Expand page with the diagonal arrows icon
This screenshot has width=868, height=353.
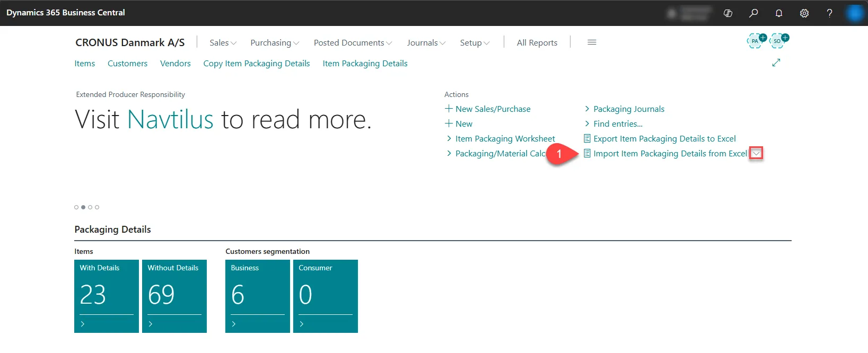pyautogui.click(x=776, y=63)
